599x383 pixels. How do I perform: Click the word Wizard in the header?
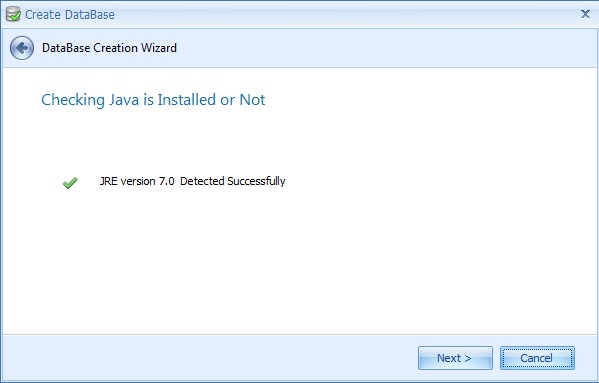coord(159,48)
